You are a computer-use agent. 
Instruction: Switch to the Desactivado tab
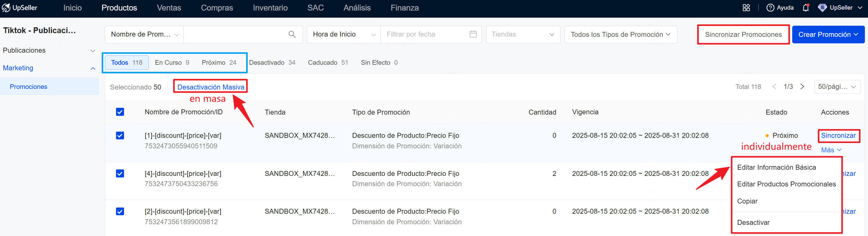tap(272, 63)
